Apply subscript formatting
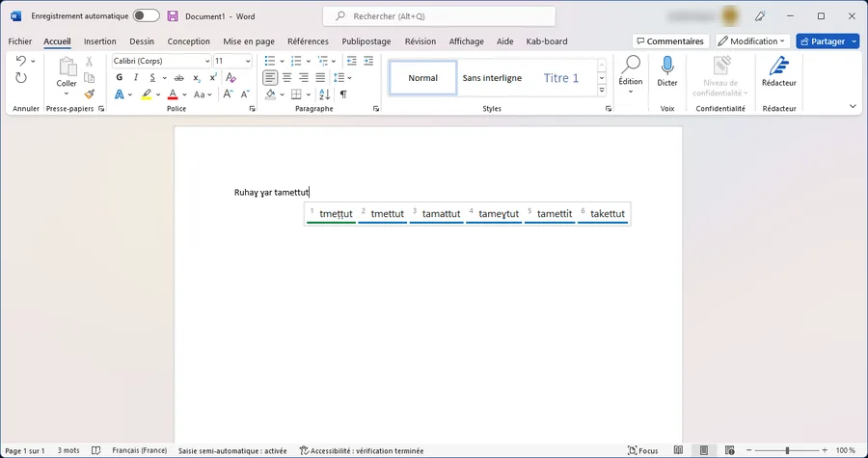The width and height of the screenshot is (868, 458). click(x=197, y=78)
